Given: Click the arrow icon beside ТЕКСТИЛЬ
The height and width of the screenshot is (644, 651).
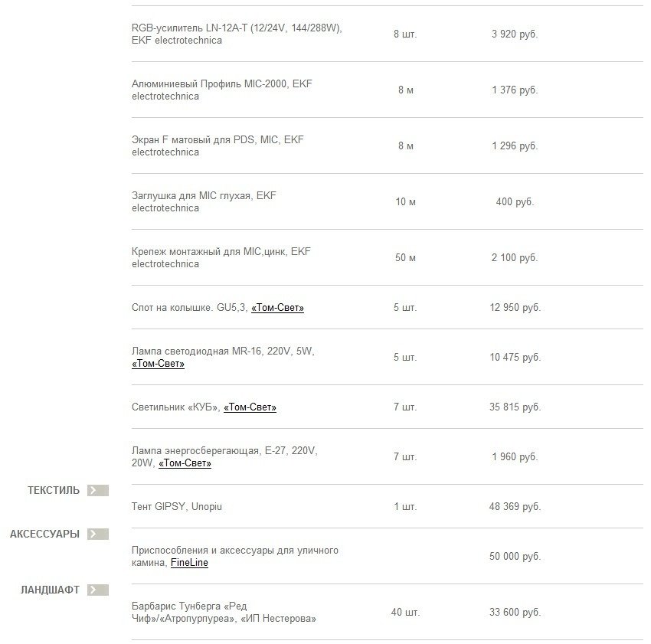Looking at the screenshot, I should point(98,491).
